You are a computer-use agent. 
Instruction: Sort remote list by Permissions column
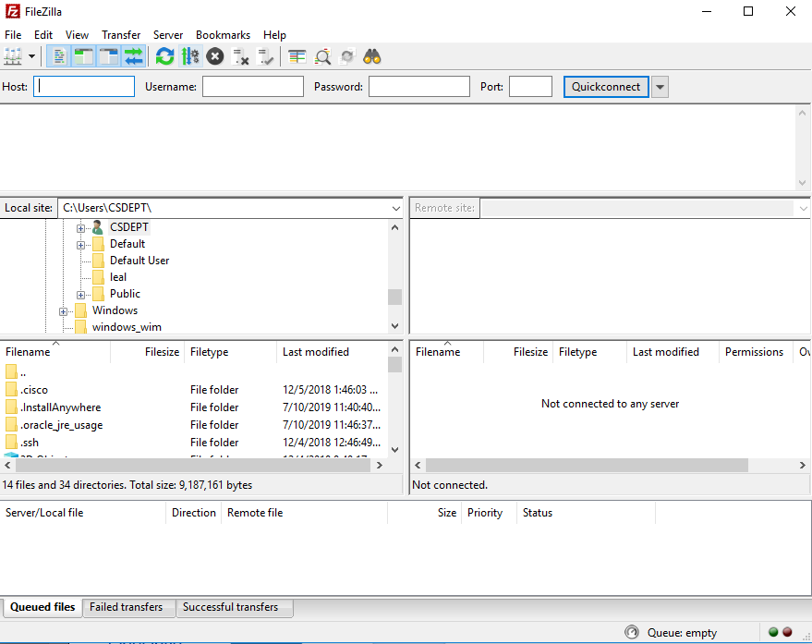click(x=756, y=352)
